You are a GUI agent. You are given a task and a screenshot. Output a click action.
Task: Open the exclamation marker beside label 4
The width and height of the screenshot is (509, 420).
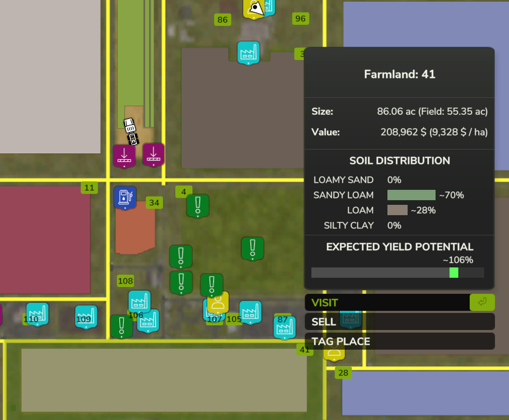(x=198, y=206)
